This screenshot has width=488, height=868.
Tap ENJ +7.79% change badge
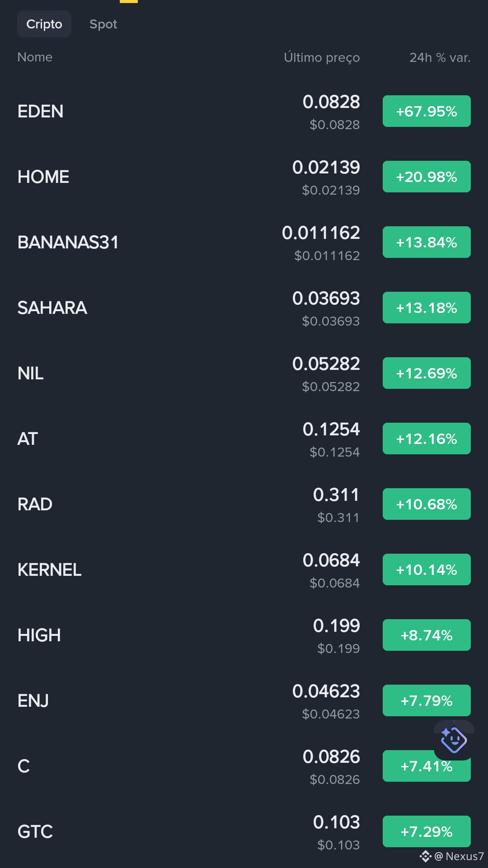pyautogui.click(x=427, y=700)
